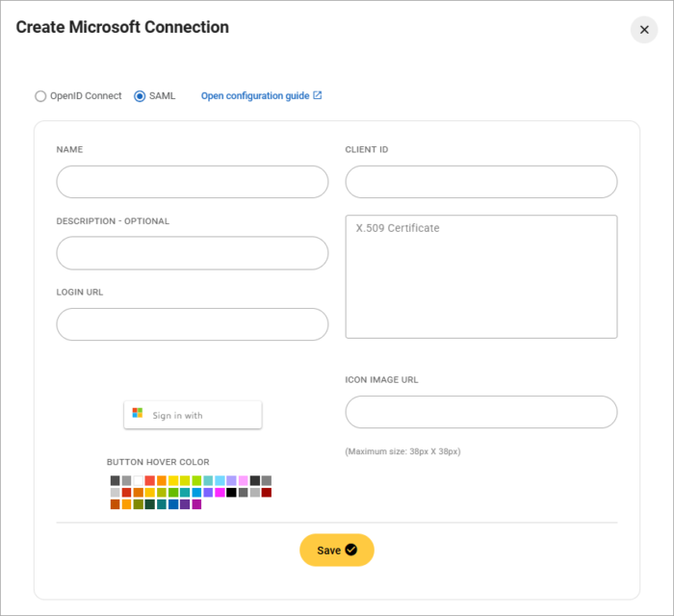Click the Sign in with preview button

pyautogui.click(x=193, y=415)
